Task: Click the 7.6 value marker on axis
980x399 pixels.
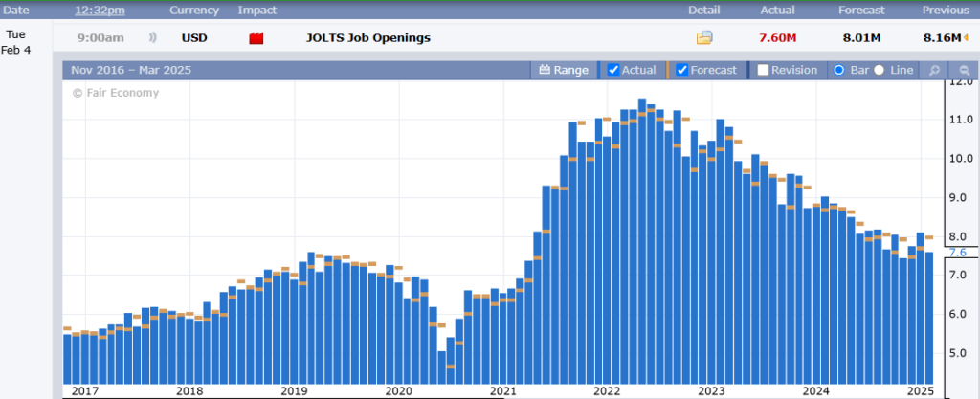Action: click(958, 253)
